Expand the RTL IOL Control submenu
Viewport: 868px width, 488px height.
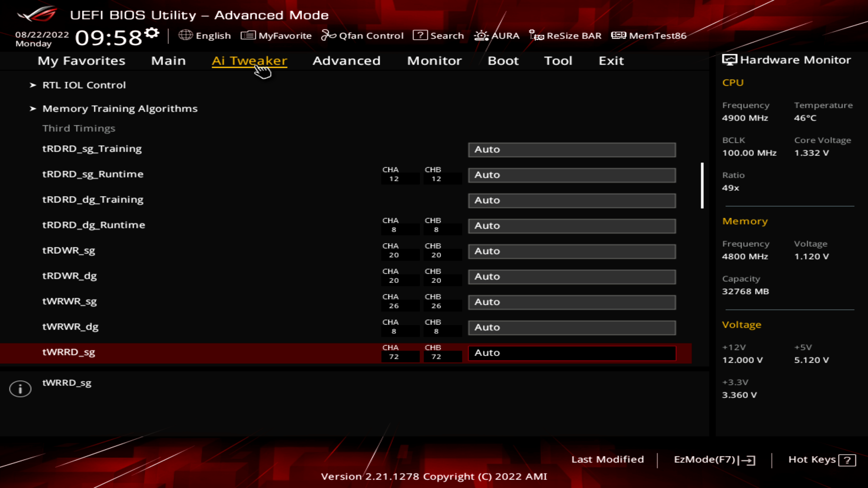[x=84, y=85]
